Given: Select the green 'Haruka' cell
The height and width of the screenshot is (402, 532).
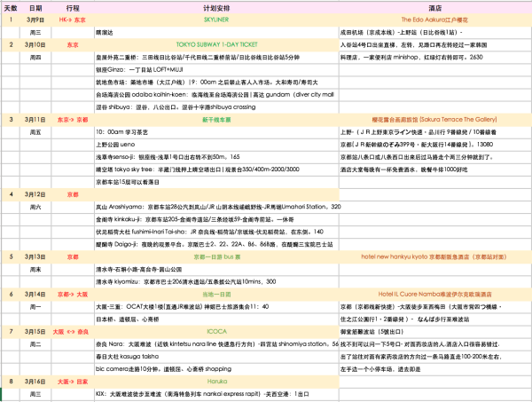Looking at the screenshot, I should 216,382.
